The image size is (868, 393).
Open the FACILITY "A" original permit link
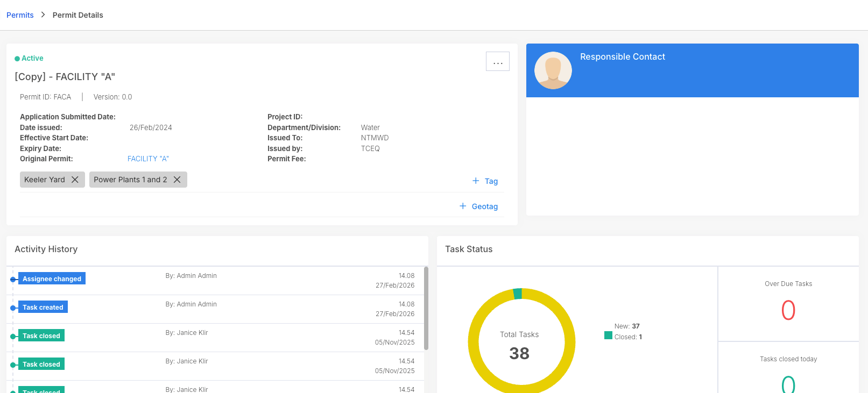tap(148, 159)
